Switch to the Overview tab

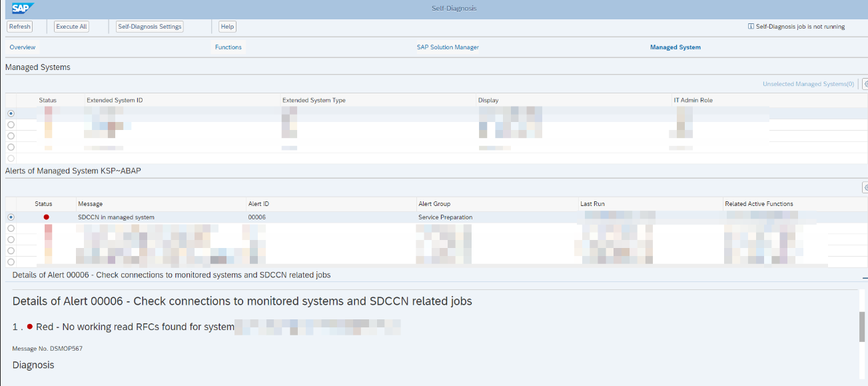[22, 47]
